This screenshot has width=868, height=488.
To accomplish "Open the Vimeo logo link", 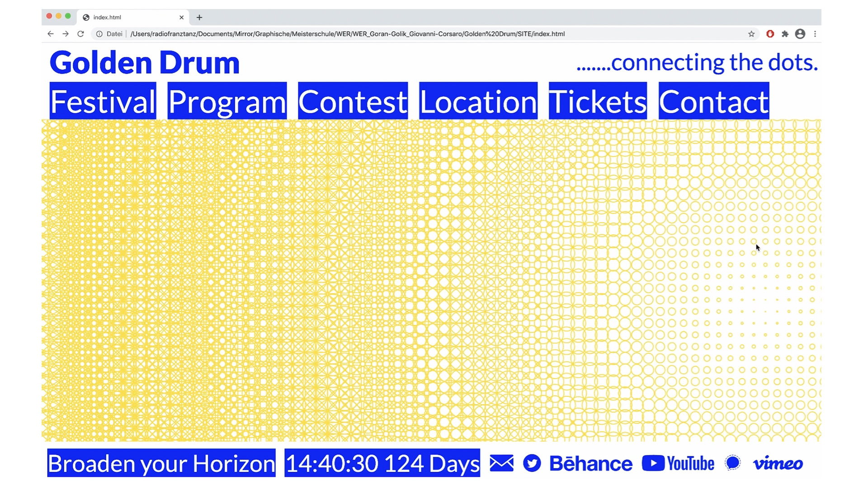I will click(778, 464).
